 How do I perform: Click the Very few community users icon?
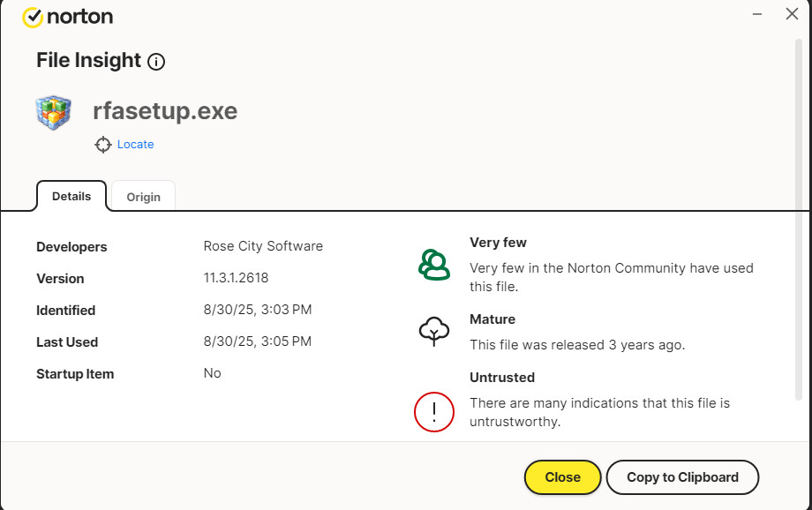click(x=433, y=264)
